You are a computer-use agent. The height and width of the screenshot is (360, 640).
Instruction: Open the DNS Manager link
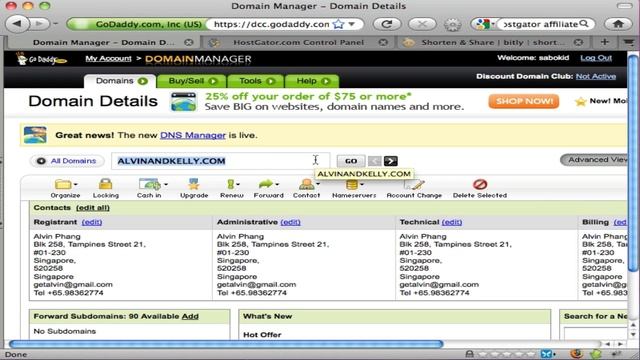point(193,135)
